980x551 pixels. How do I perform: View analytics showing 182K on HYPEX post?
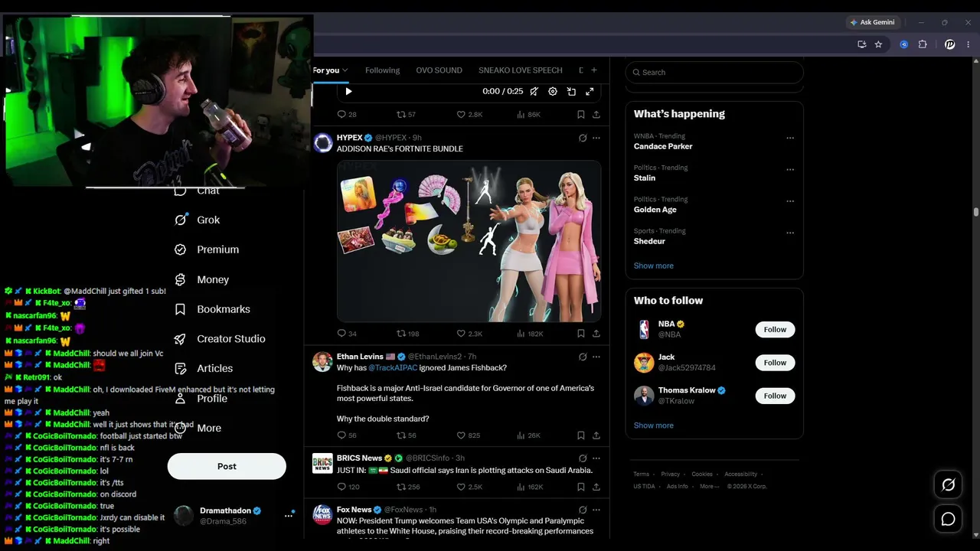[x=530, y=334]
